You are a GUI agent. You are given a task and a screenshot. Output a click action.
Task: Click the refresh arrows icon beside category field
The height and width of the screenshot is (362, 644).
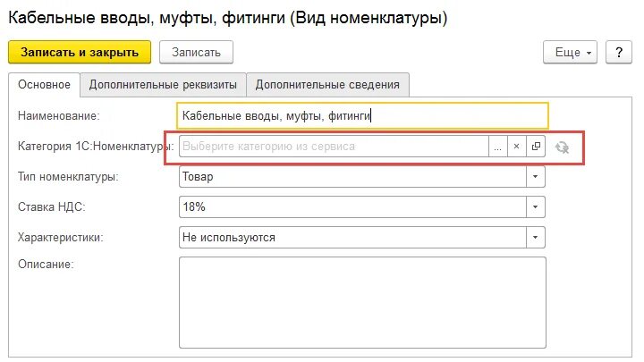point(562,147)
